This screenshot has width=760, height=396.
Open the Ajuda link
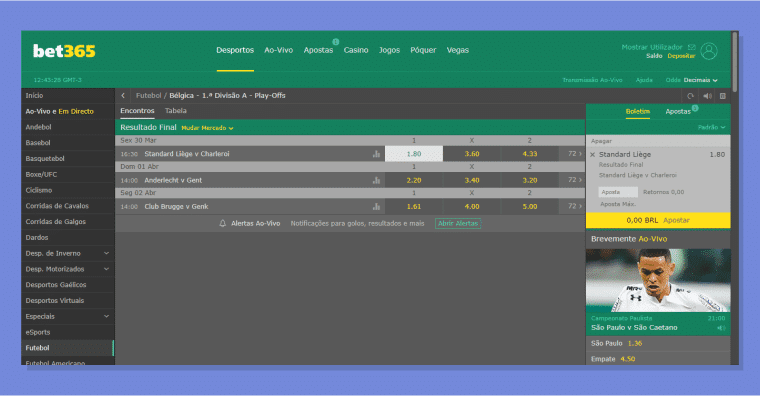(x=644, y=80)
